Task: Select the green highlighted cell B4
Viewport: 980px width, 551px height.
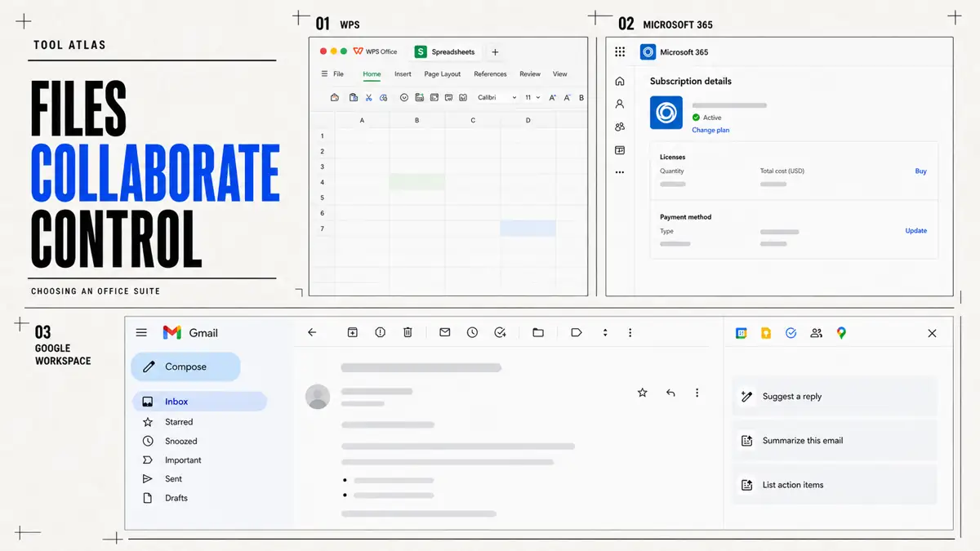Action: click(417, 182)
